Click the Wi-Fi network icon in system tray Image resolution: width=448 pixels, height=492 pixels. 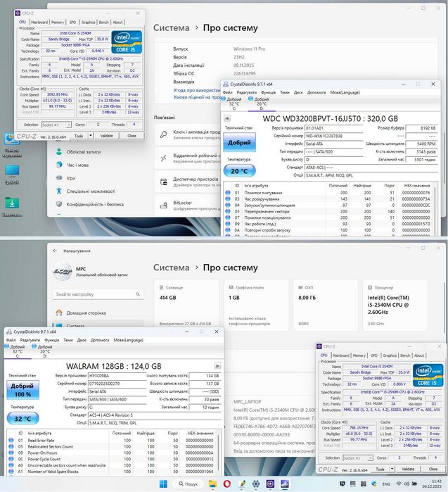pyautogui.click(x=399, y=484)
